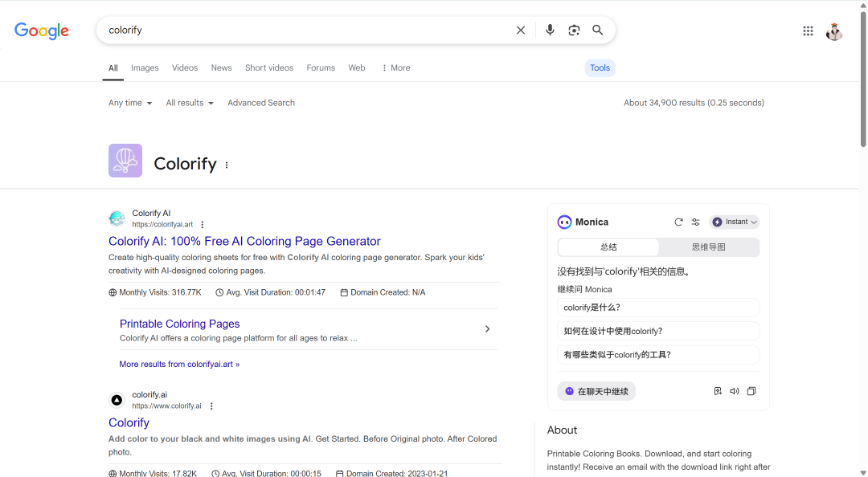868x477 pixels.
Task: Ask Monica 'colorify是什么?'
Action: [658, 308]
